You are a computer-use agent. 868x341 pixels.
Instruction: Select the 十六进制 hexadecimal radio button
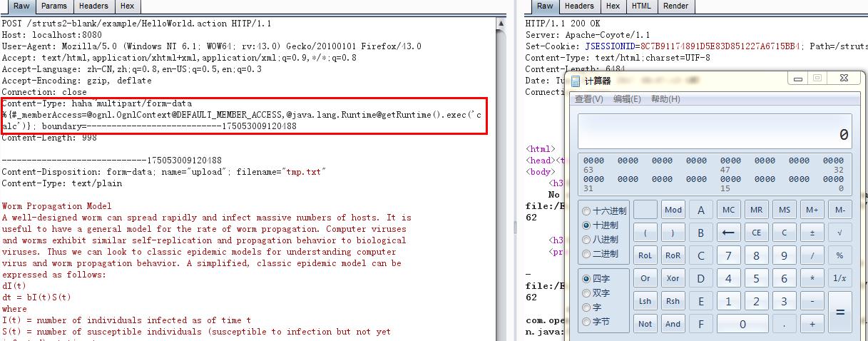[x=586, y=211]
